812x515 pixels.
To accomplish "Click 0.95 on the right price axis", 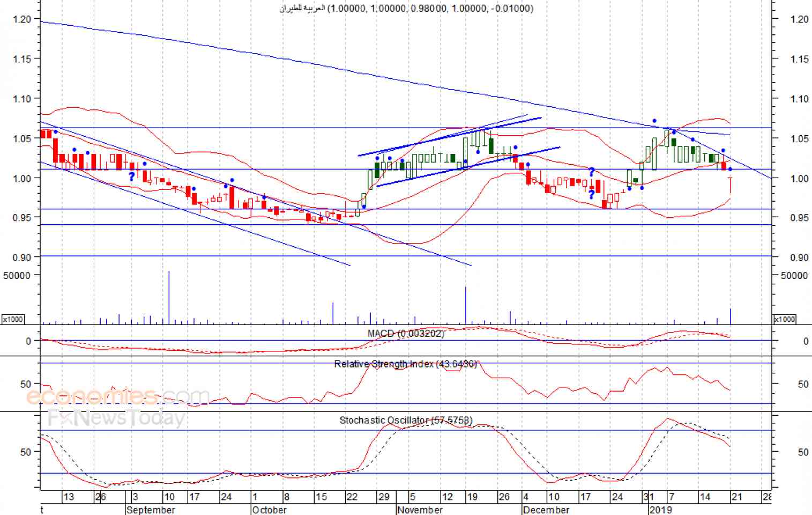I will (800, 218).
